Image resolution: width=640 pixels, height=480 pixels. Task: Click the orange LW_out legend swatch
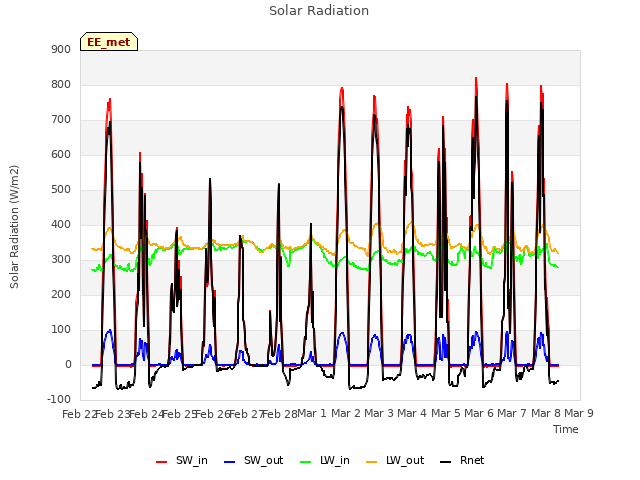coord(372,462)
